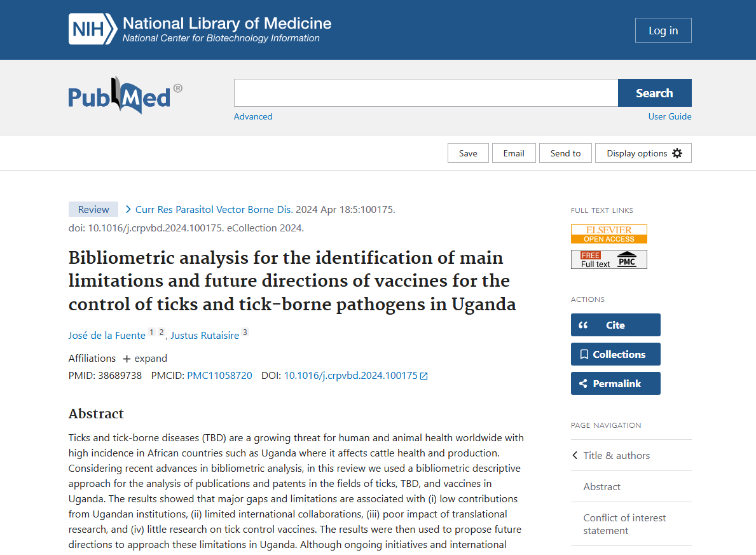Screen dimensions: 756x555
Task: Click the chevron before the journal name
Action: (128, 209)
